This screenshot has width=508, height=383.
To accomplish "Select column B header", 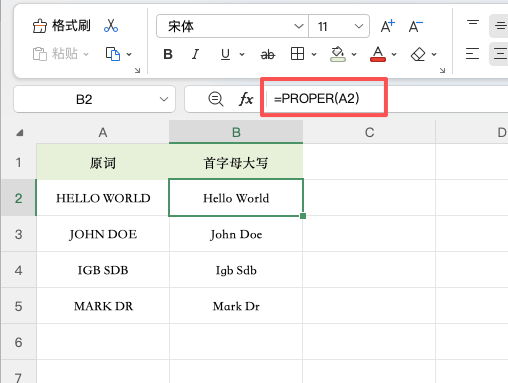I will tap(236, 133).
